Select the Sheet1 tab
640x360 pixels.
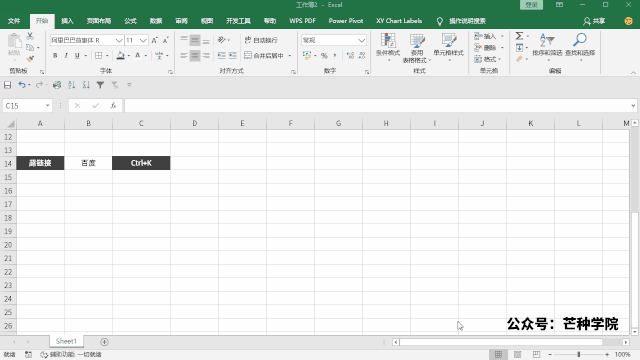66,341
